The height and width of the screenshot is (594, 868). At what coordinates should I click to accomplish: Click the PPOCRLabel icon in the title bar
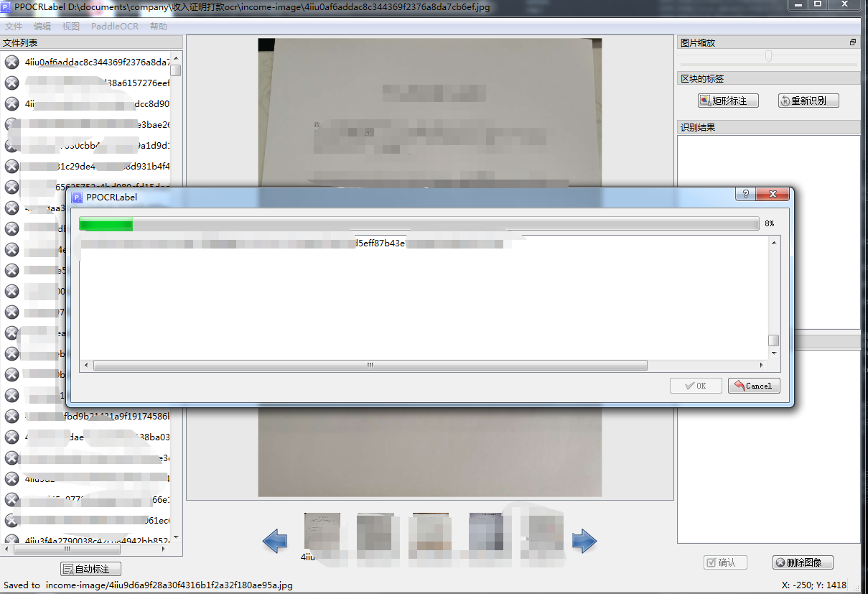click(6, 6)
